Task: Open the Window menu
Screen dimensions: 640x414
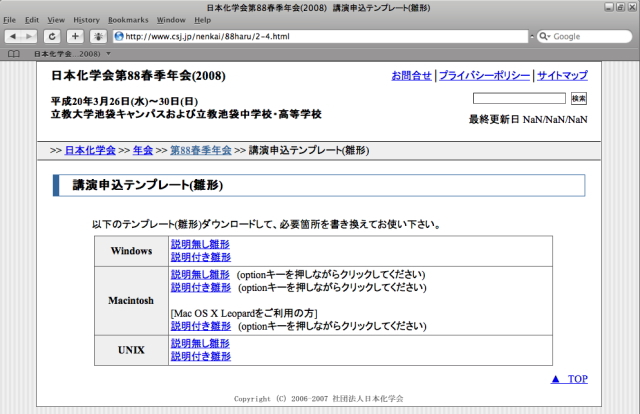Action: (x=171, y=20)
